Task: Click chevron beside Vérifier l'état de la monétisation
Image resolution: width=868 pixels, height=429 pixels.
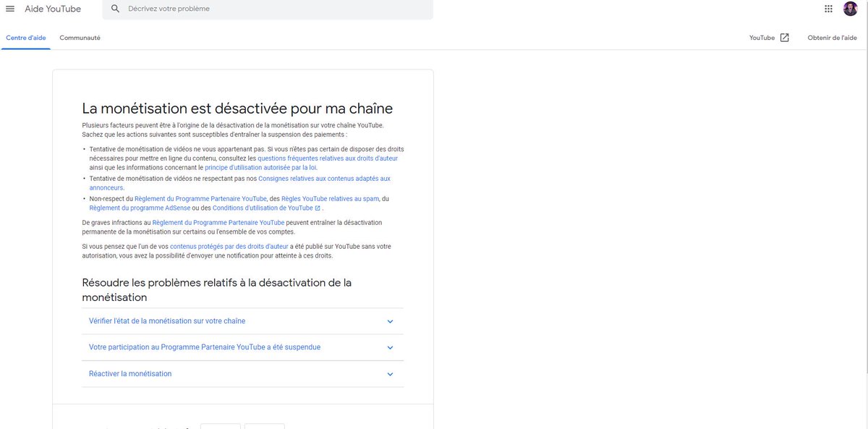Action: (x=390, y=321)
